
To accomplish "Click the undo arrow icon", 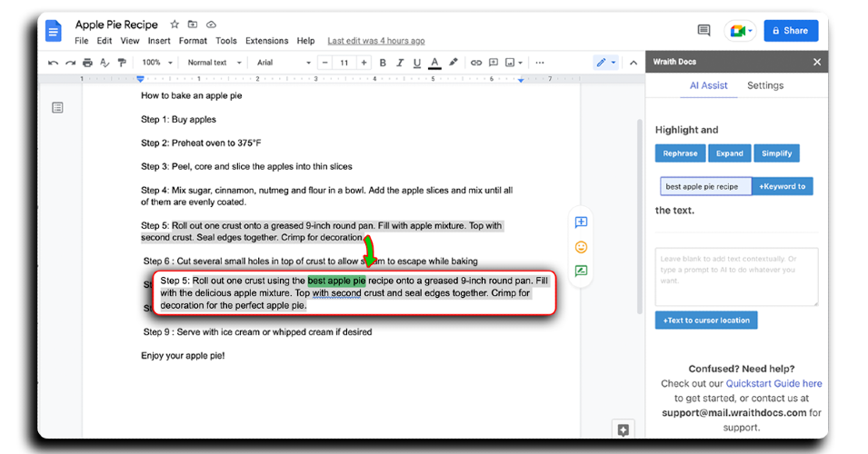I will [53, 63].
